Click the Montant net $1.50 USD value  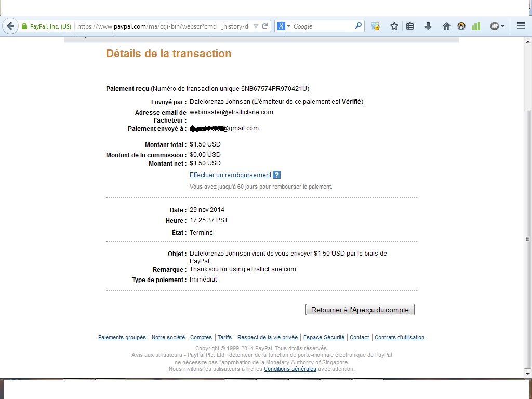click(205, 163)
